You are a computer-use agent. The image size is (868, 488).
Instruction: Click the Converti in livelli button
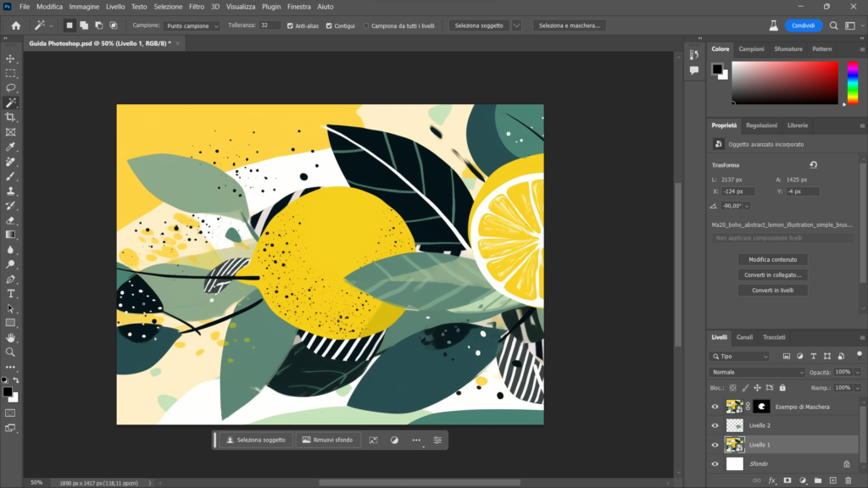click(x=772, y=291)
